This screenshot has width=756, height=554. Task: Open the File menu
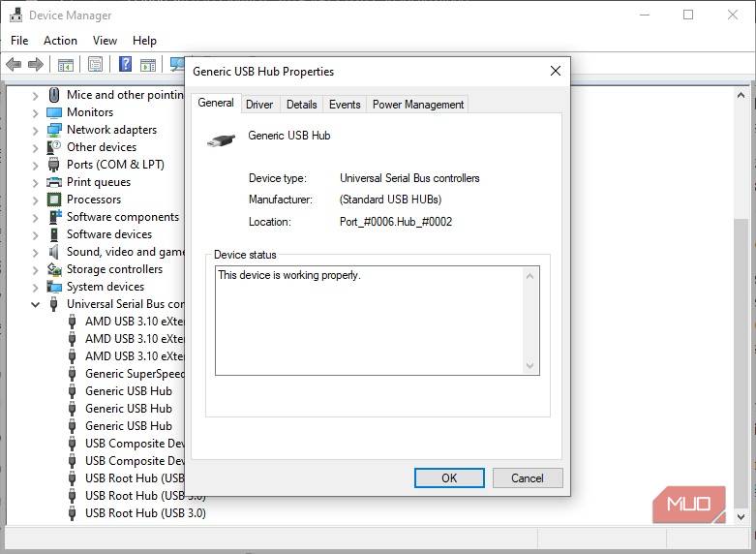[19, 41]
